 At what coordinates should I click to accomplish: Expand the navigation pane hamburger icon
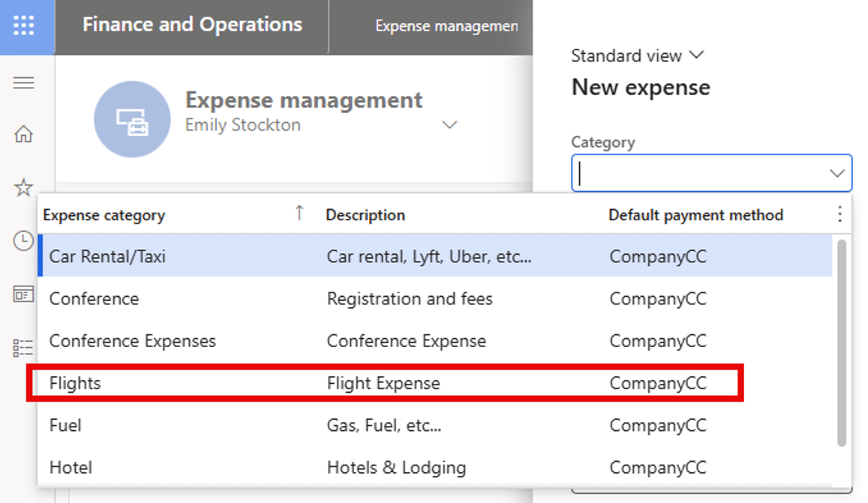click(24, 82)
